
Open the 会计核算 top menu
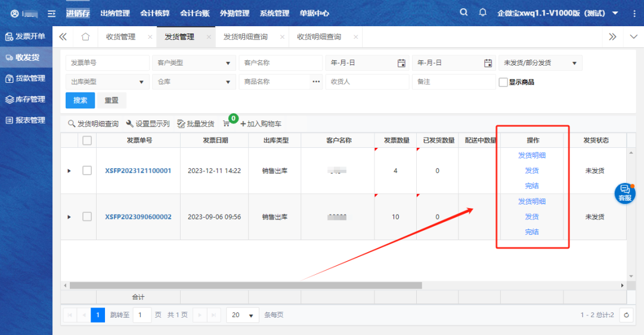(x=154, y=13)
